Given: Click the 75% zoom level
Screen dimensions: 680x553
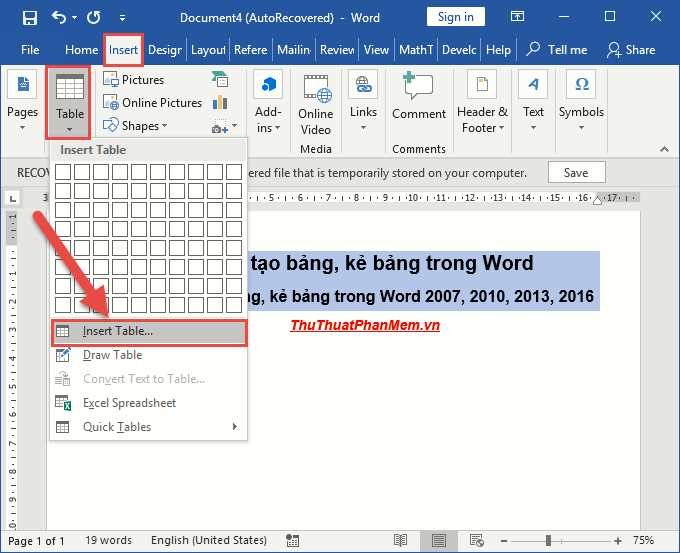Looking at the screenshot, I should [643, 540].
